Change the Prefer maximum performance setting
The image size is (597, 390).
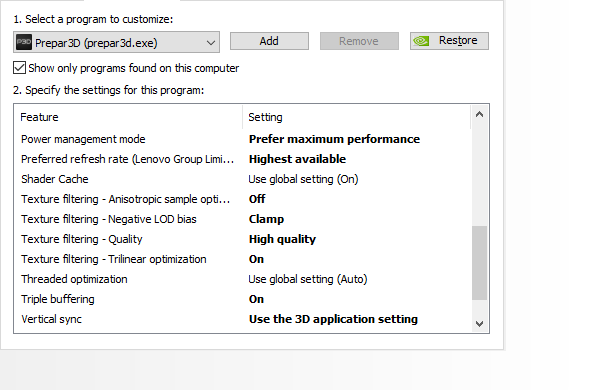click(334, 139)
